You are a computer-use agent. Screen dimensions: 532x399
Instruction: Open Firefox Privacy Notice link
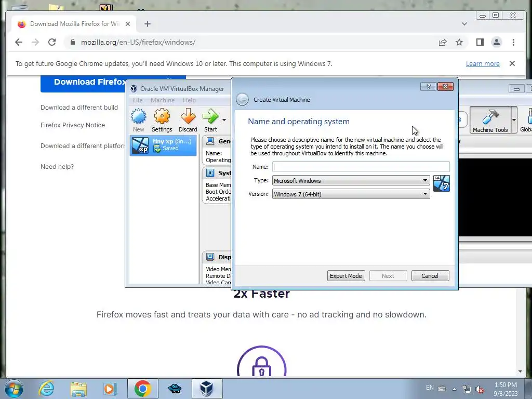coord(73,125)
